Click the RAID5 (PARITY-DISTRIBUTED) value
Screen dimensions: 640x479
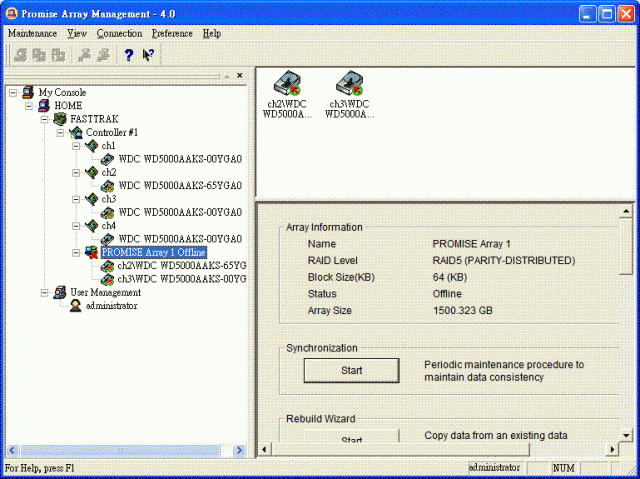(504, 261)
